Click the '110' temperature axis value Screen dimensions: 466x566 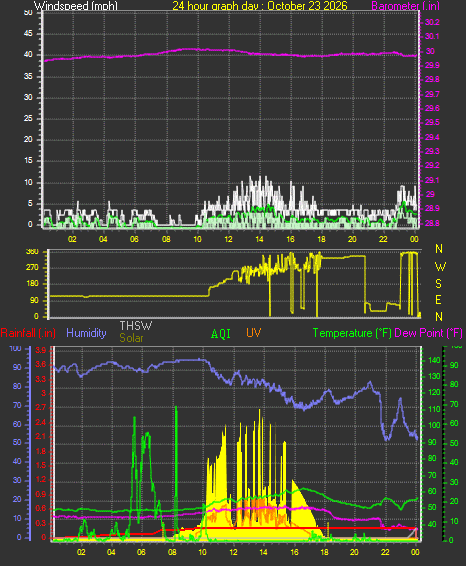434,409
